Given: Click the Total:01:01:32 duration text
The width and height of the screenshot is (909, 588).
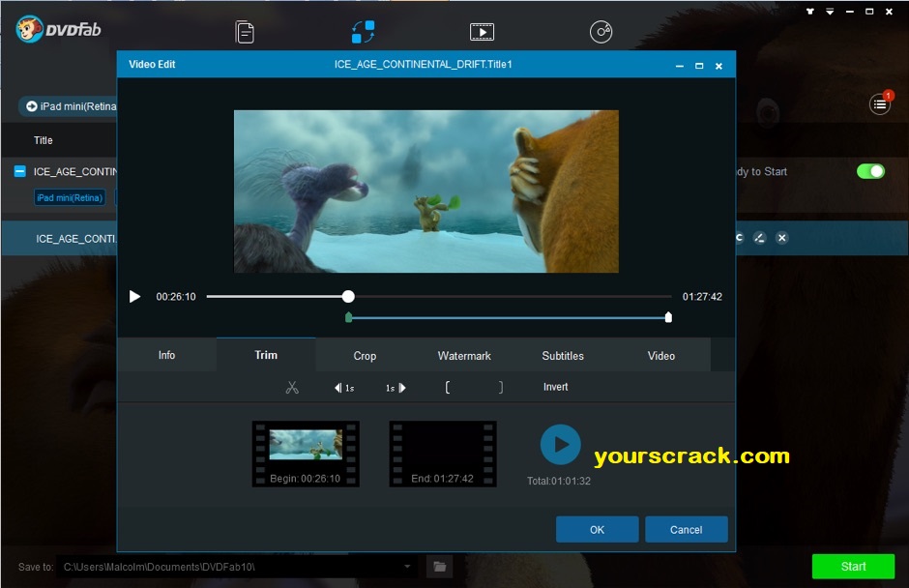Looking at the screenshot, I should click(x=559, y=481).
